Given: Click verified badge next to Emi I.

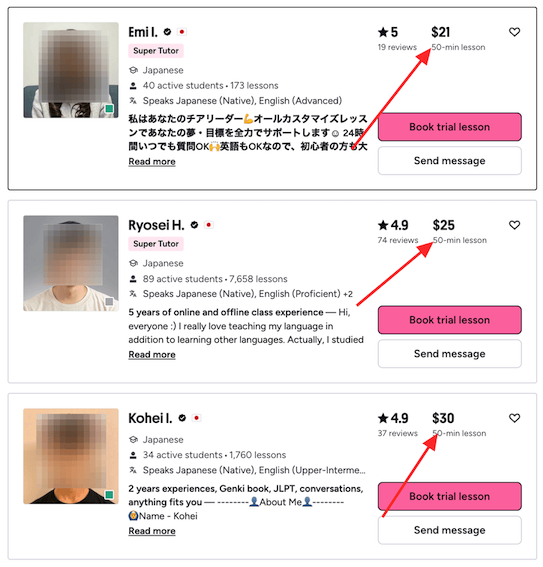Looking at the screenshot, I should (x=167, y=32).
